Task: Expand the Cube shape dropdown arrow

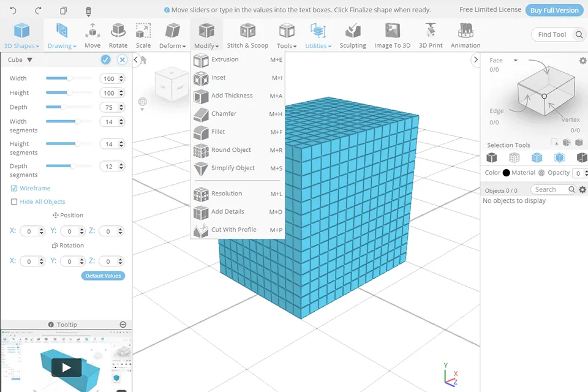Action: [30, 60]
